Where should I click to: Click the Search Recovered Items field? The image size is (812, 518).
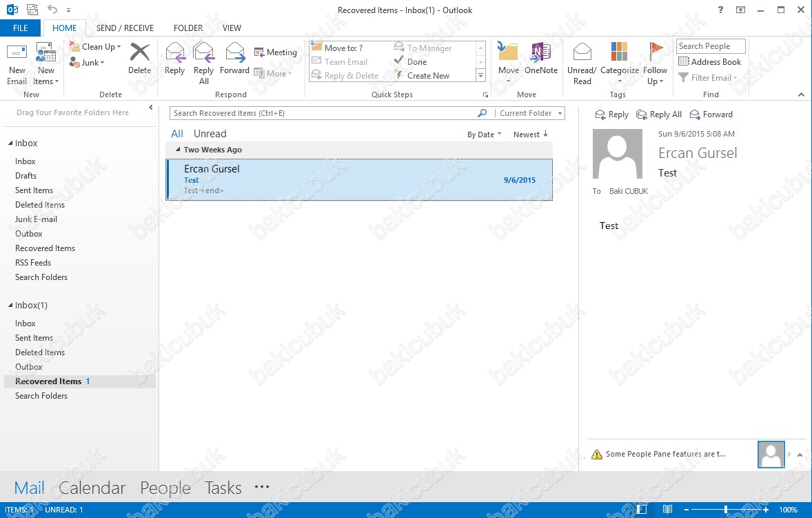[325, 113]
